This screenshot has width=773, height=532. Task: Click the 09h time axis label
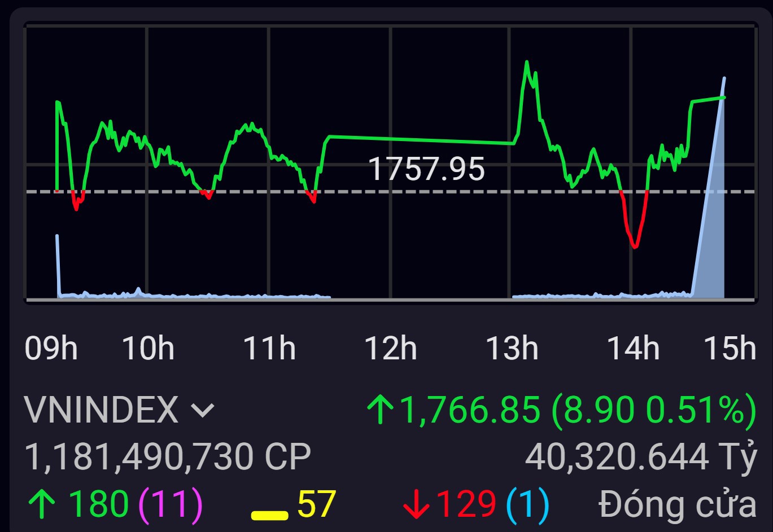(51, 348)
